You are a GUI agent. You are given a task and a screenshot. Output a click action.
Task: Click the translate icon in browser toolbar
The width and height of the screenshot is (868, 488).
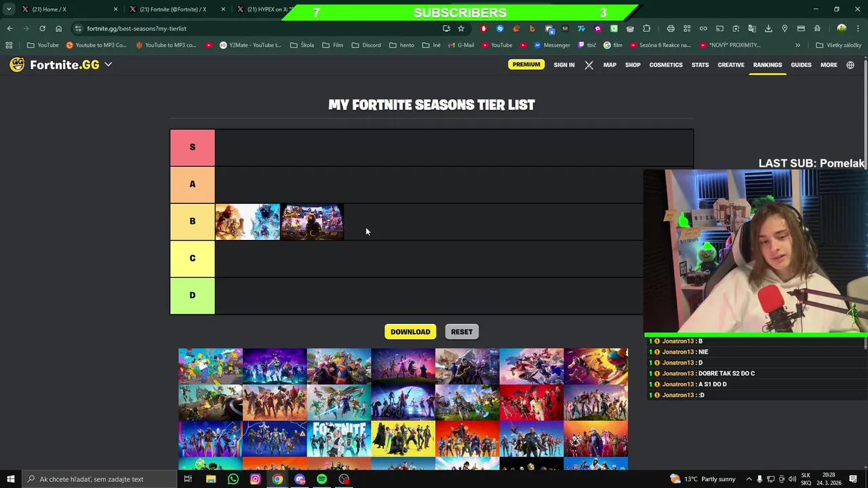click(x=752, y=28)
